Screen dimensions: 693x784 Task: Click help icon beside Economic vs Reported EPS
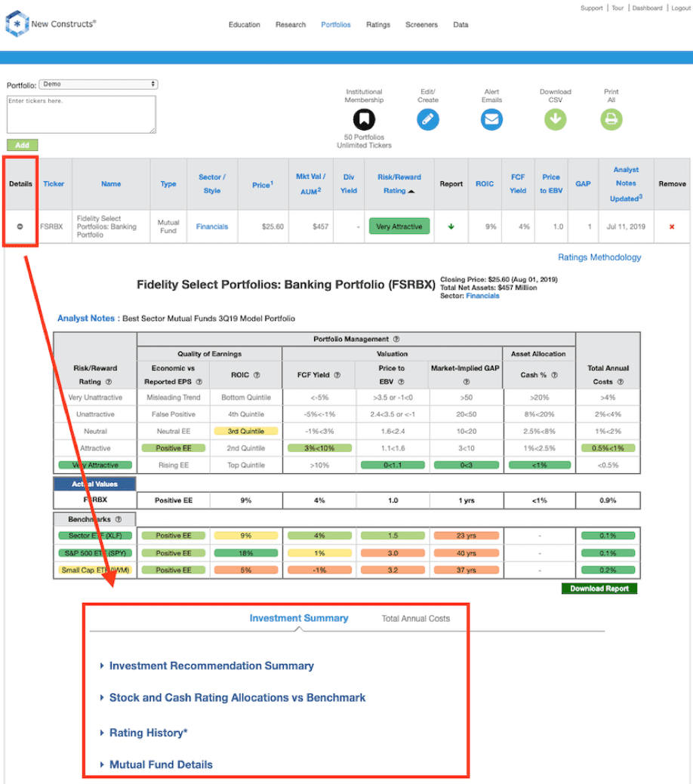(199, 382)
